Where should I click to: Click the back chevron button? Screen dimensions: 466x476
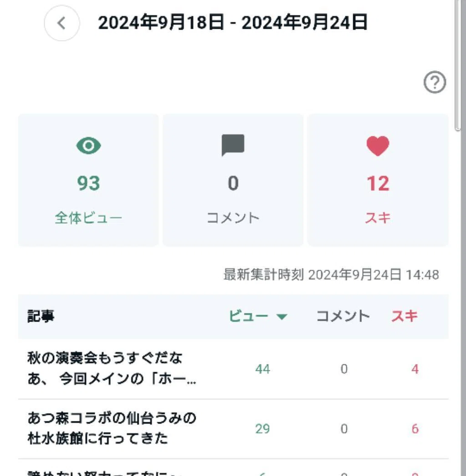62,23
